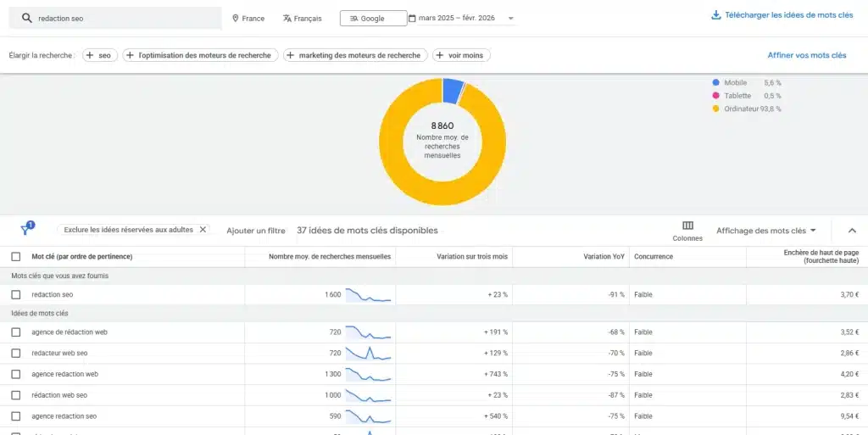
Task: Open the Colonnes columns icon
Action: 687,226
